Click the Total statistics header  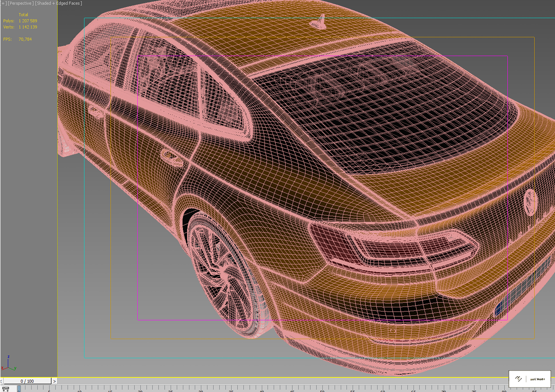(x=24, y=15)
